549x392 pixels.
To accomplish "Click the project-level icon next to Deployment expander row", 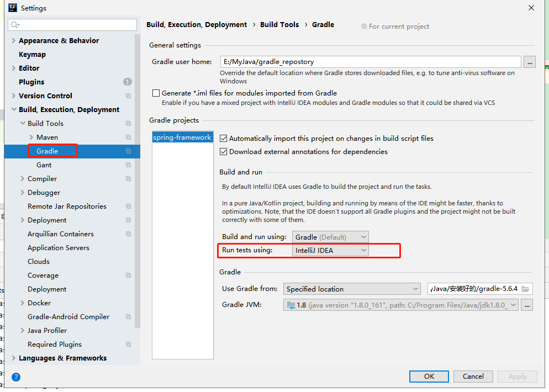I will [129, 220].
